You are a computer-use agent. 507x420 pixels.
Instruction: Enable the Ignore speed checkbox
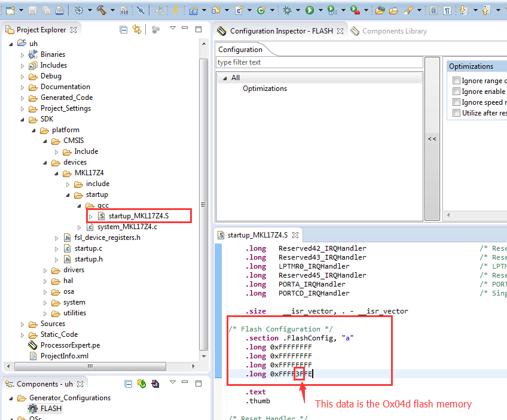point(456,102)
